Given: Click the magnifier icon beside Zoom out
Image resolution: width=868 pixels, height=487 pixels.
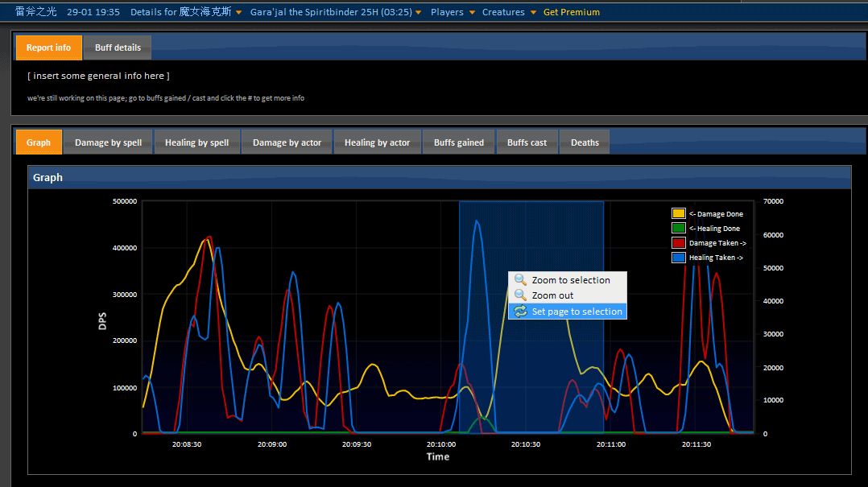Looking at the screenshot, I should click(x=520, y=295).
